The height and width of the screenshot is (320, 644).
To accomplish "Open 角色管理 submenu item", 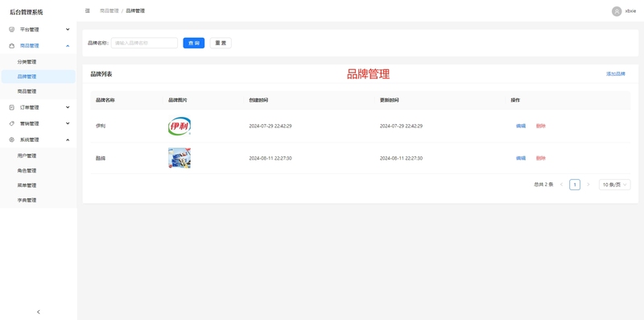I will pos(39,171).
